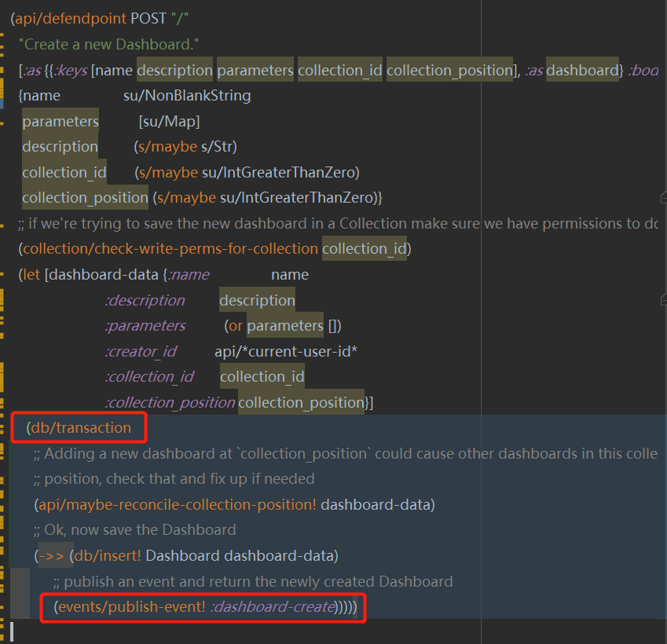This screenshot has width=667, height=644.
Task: Click the :description map key
Action: [145, 300]
